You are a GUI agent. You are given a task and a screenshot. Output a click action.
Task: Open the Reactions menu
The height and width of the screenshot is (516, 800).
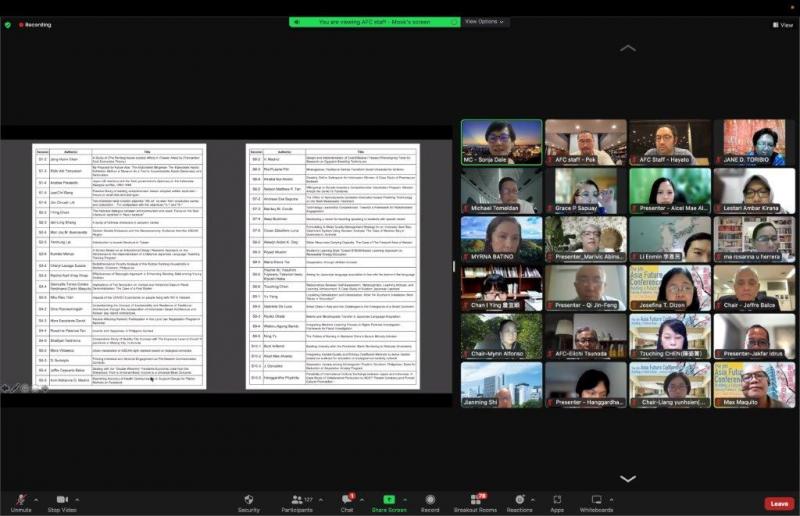click(x=519, y=501)
